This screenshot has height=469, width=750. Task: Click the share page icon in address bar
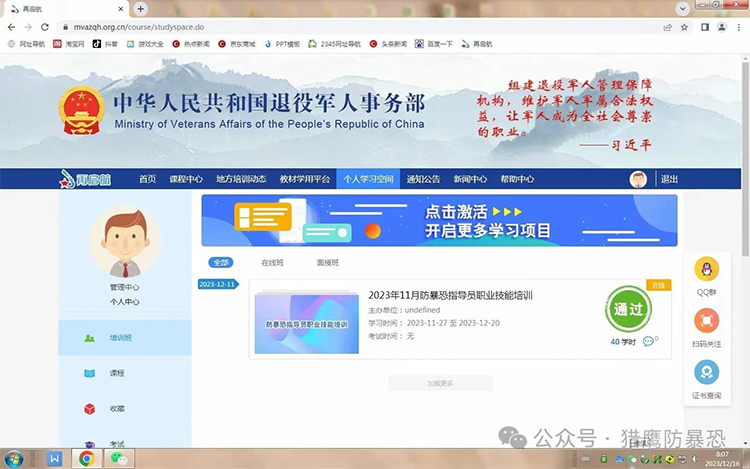[x=667, y=27]
